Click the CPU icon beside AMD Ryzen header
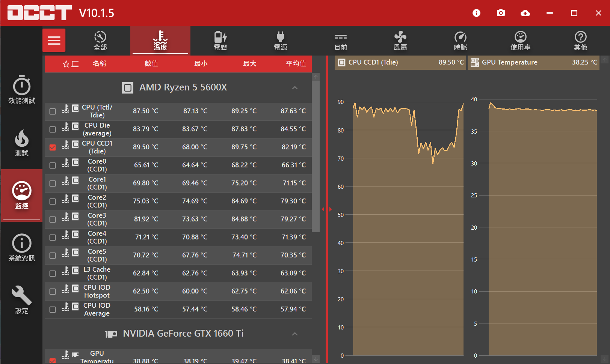Image resolution: width=610 pixels, height=364 pixels. coord(128,88)
